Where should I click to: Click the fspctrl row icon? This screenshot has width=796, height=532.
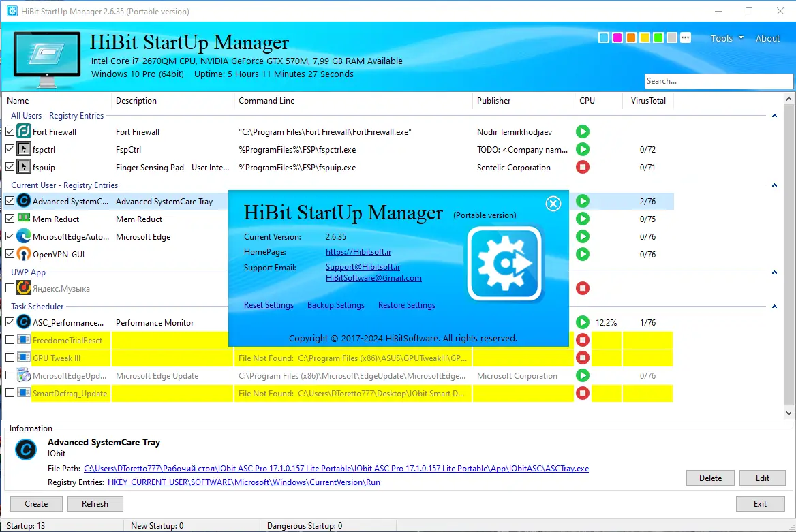tap(24, 149)
